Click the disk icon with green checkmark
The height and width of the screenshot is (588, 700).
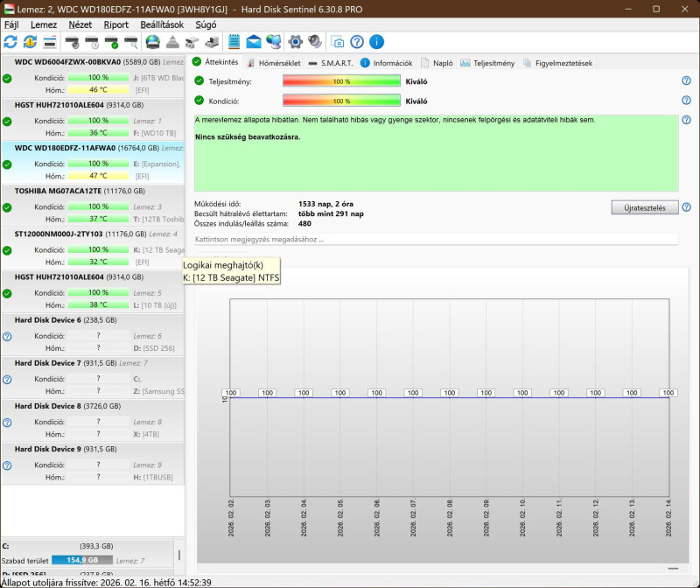112,42
